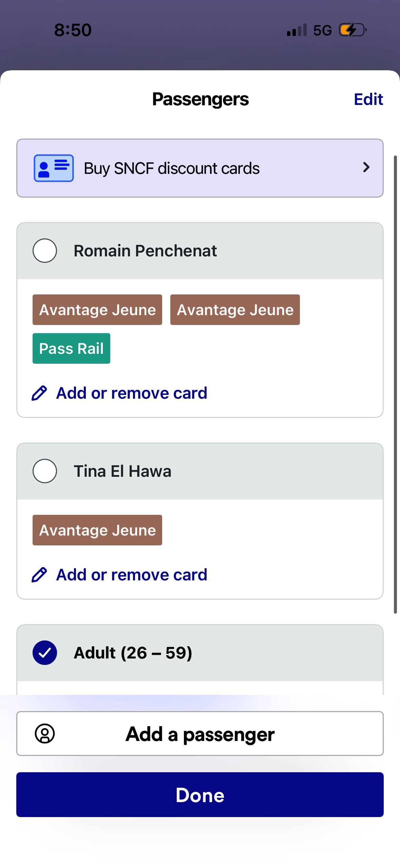Select the Romain Penchenat radio button

coord(45,251)
